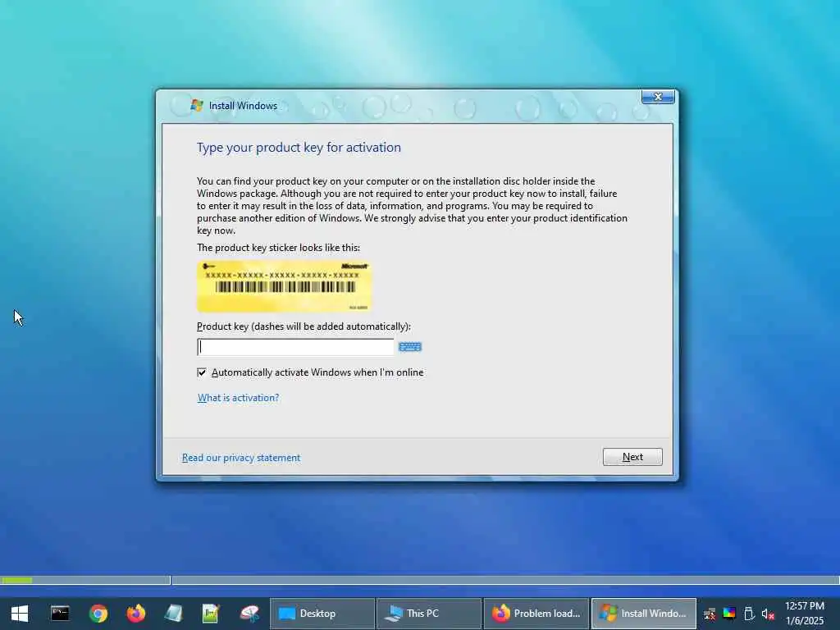Uncheck Automatically activate Windows when I'm online
Image resolution: width=840 pixels, height=630 pixels.
point(202,372)
